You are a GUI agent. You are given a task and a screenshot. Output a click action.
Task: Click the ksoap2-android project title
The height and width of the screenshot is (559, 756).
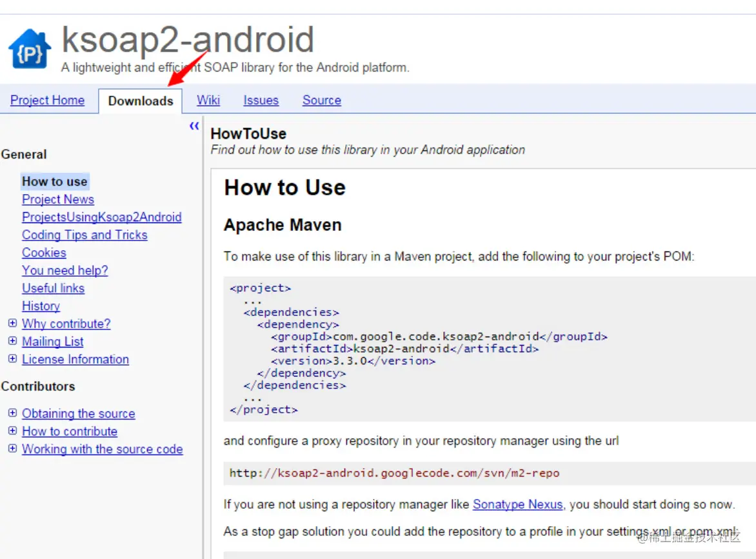coord(188,39)
